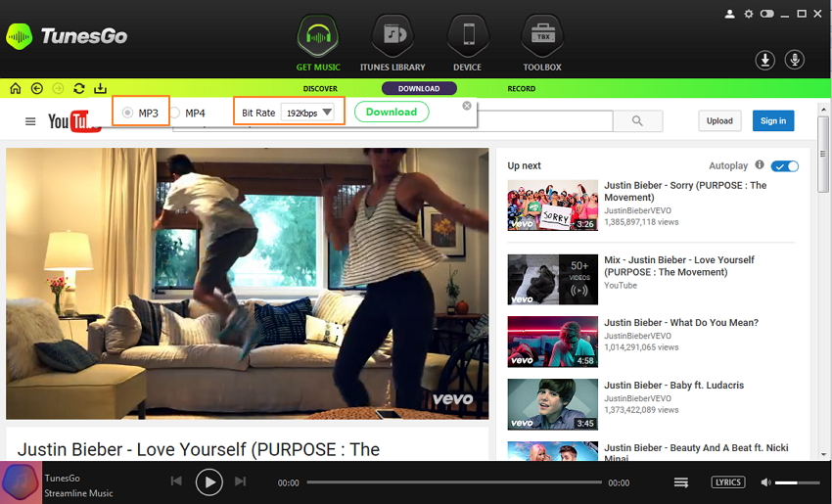Open Justin Bieber - Baby ft. Ludacris link
The image size is (832, 504).
pyautogui.click(x=673, y=386)
